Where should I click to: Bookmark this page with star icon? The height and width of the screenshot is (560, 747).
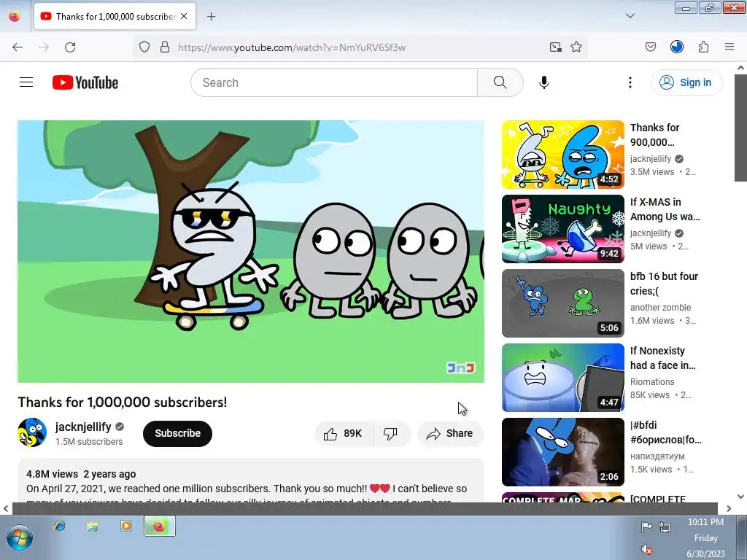576,47
